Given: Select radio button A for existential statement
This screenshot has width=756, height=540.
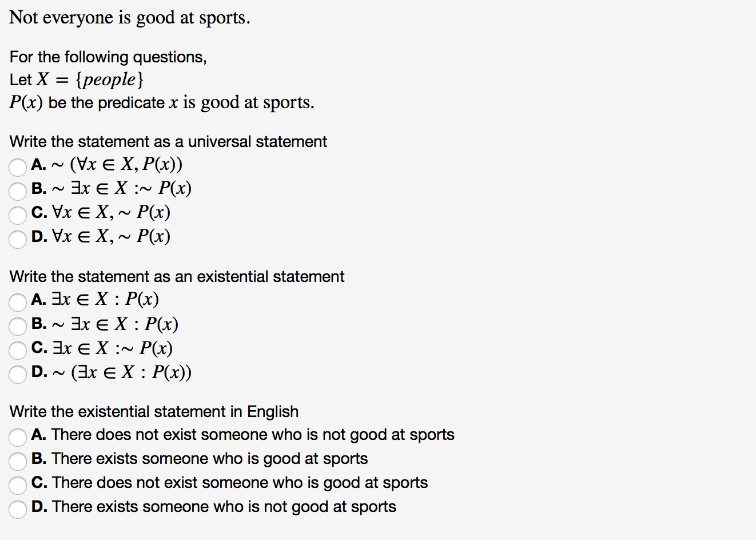Looking at the screenshot, I should (x=18, y=302).
